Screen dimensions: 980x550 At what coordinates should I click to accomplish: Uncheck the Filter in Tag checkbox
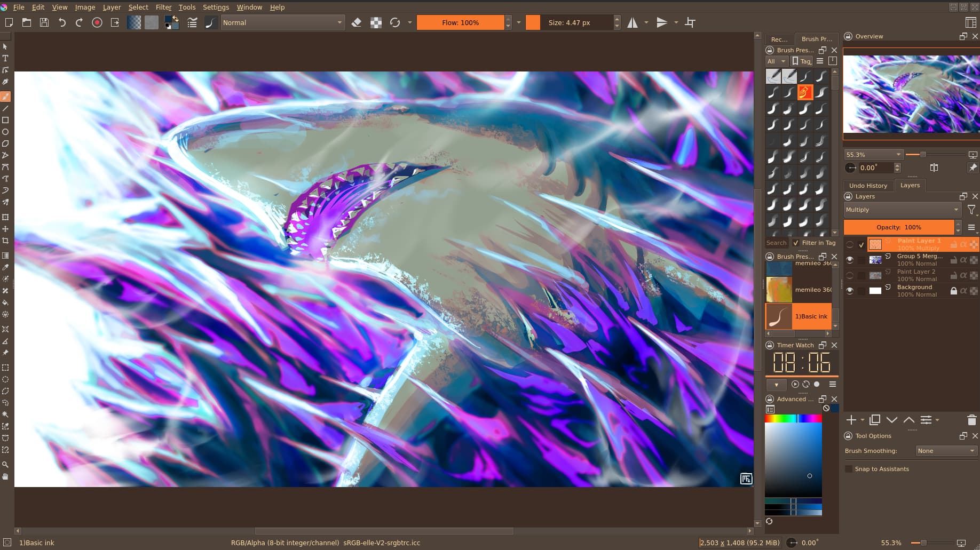click(796, 243)
